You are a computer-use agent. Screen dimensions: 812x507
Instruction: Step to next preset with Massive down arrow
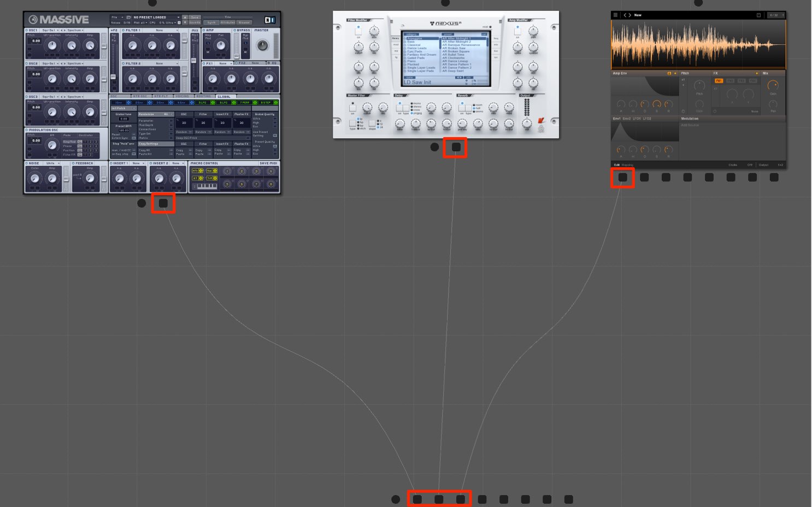(x=185, y=22)
